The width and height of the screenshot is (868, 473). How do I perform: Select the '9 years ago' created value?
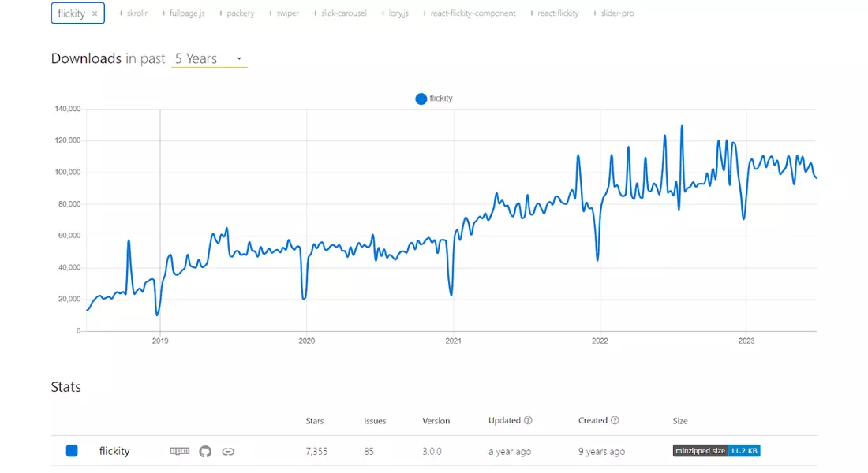(602, 452)
